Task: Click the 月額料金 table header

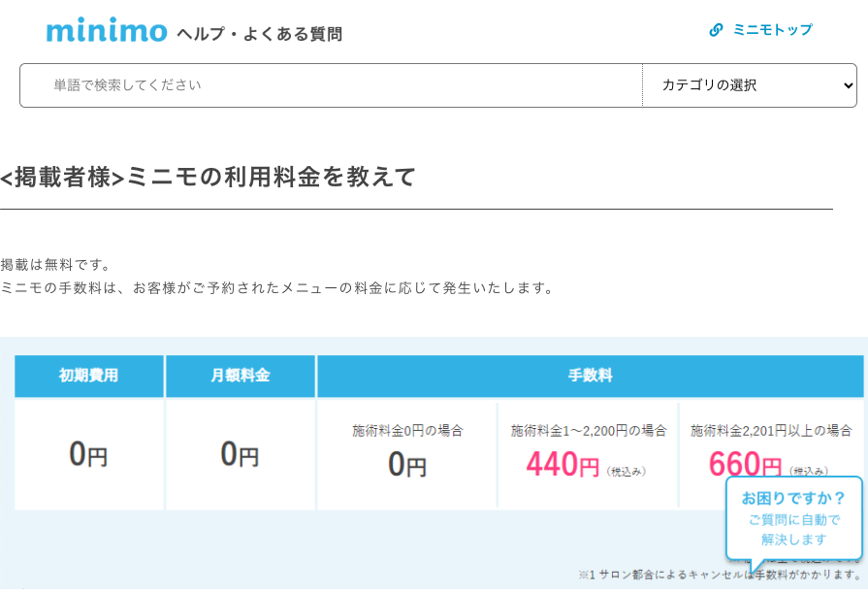Action: click(x=240, y=376)
